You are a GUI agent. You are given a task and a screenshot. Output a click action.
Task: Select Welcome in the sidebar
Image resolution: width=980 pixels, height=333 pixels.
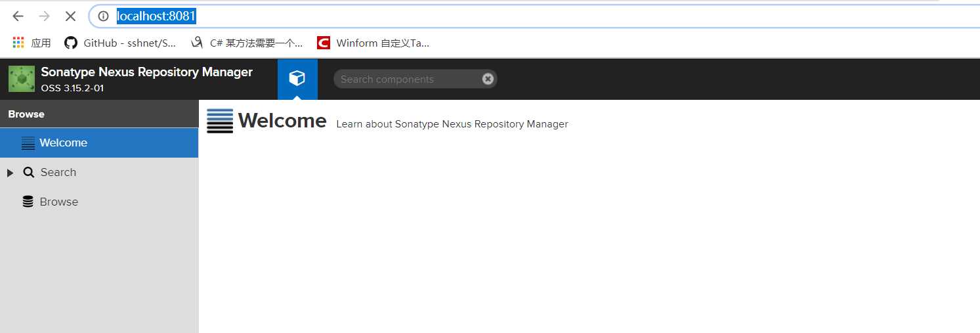(x=99, y=143)
